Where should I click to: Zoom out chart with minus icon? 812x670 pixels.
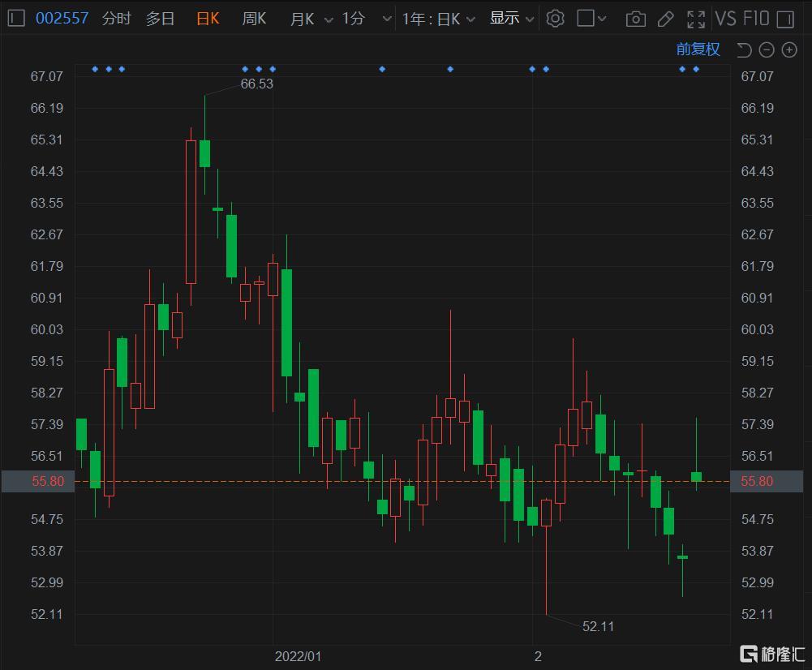point(767,50)
